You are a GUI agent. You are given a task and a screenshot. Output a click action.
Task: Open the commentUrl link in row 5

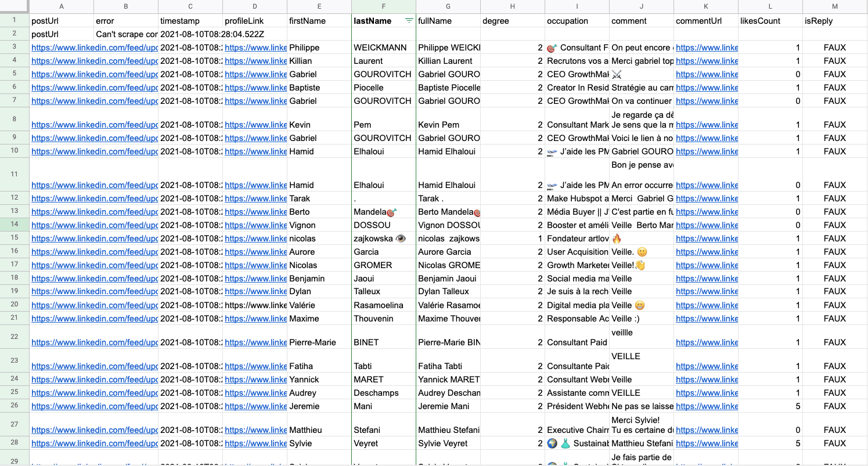point(707,74)
